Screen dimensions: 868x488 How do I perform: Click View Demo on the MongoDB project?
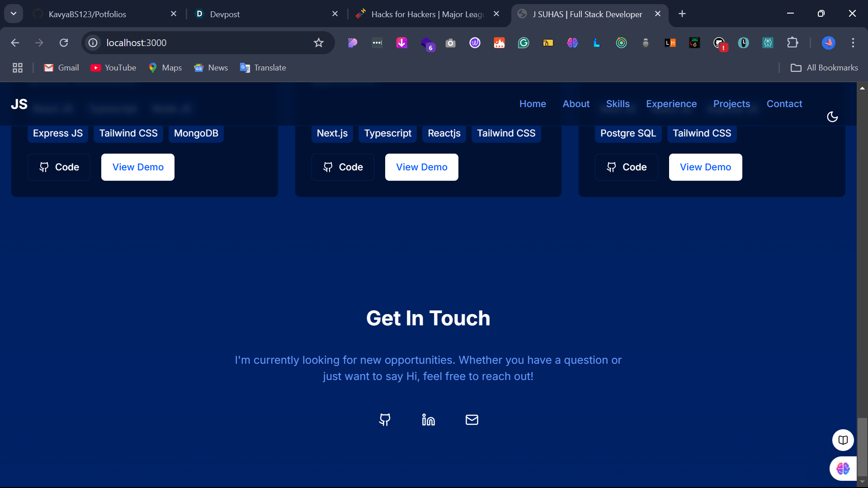pos(138,167)
